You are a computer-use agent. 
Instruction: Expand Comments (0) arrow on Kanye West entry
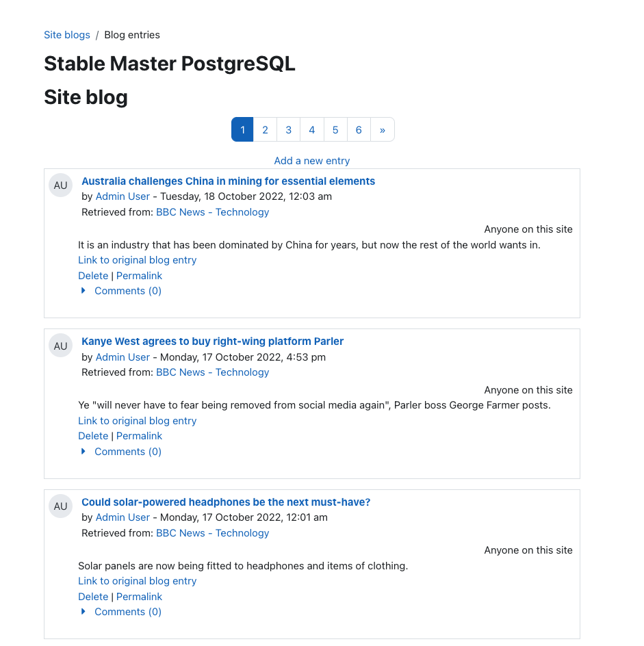[83, 452]
